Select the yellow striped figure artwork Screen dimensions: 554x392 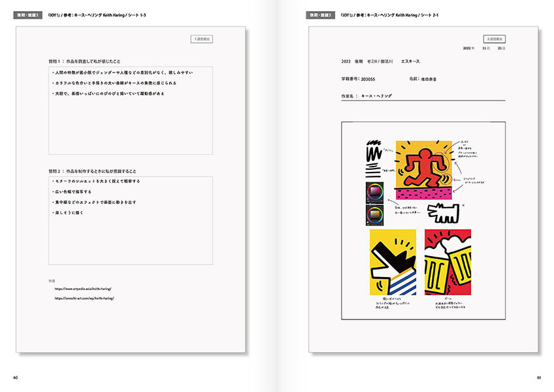393,262
